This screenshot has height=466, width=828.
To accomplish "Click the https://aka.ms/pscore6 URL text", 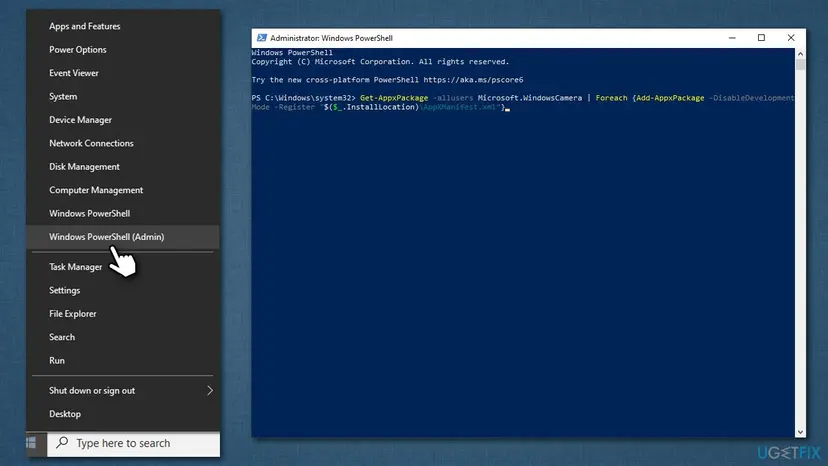I will tap(473, 80).
